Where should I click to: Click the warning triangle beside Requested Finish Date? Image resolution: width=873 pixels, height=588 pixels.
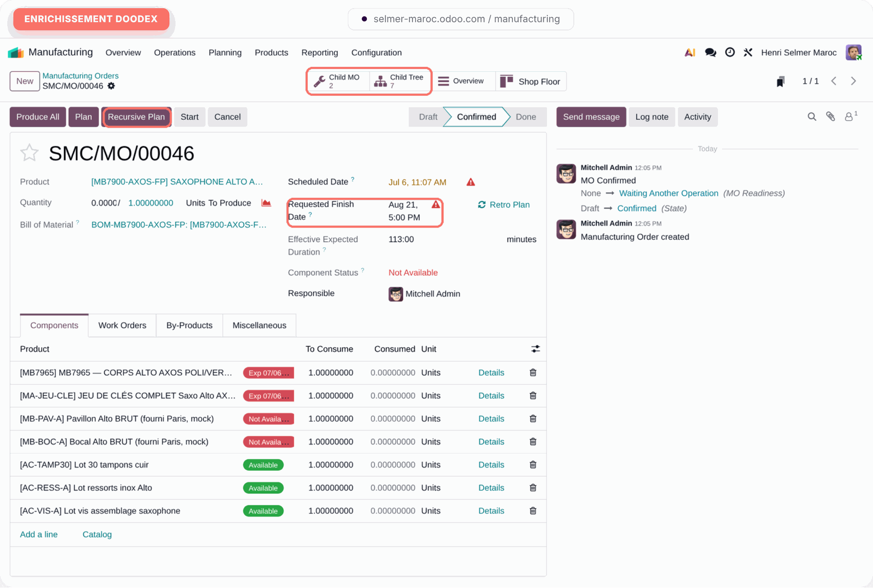tap(436, 204)
